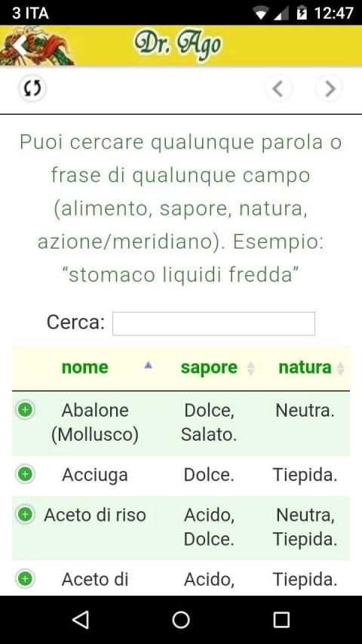This screenshot has width=362, height=644.
Task: Tap the Android back navigation button
Action: point(81,619)
